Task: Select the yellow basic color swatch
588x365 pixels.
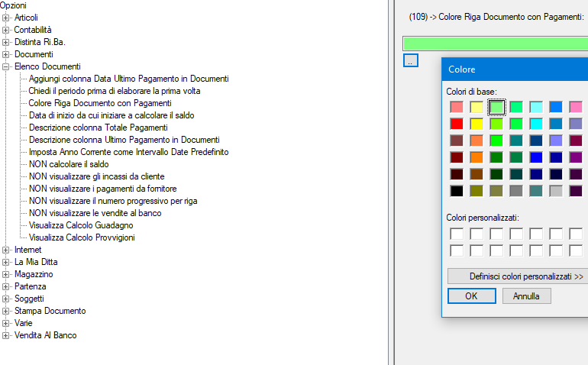Action: (477, 123)
